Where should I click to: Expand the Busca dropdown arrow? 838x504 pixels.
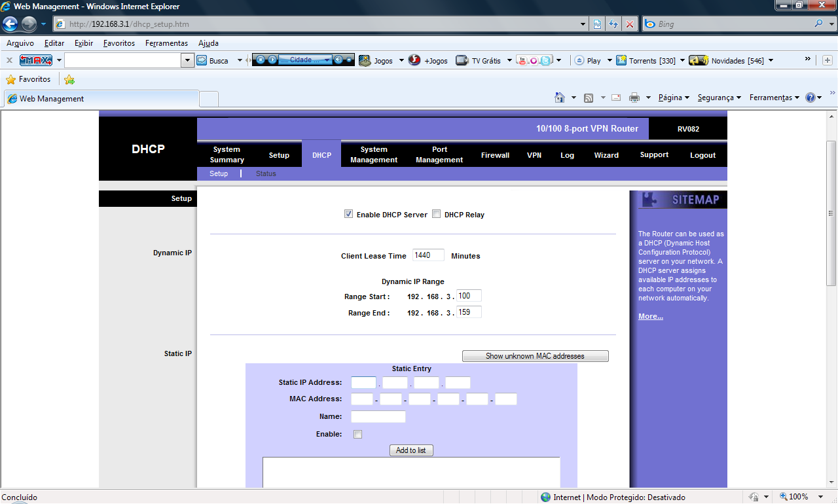click(239, 60)
